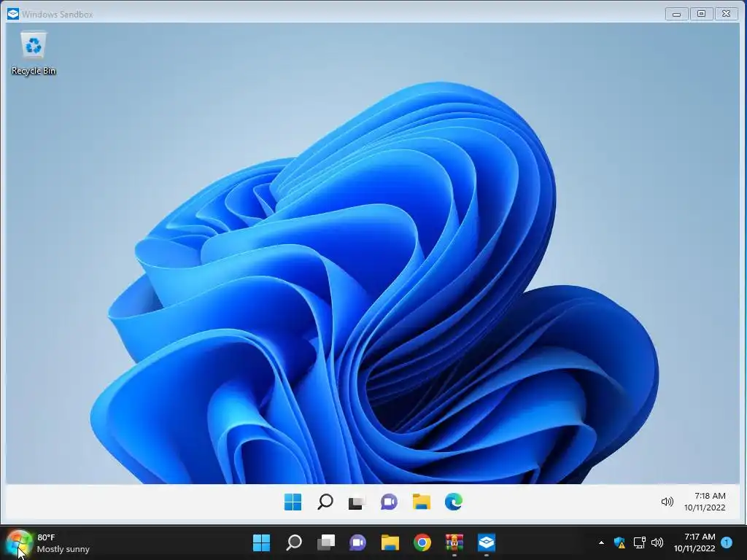Open File Explorer in the Sandbox taskbar
The image size is (747, 560).
click(421, 502)
